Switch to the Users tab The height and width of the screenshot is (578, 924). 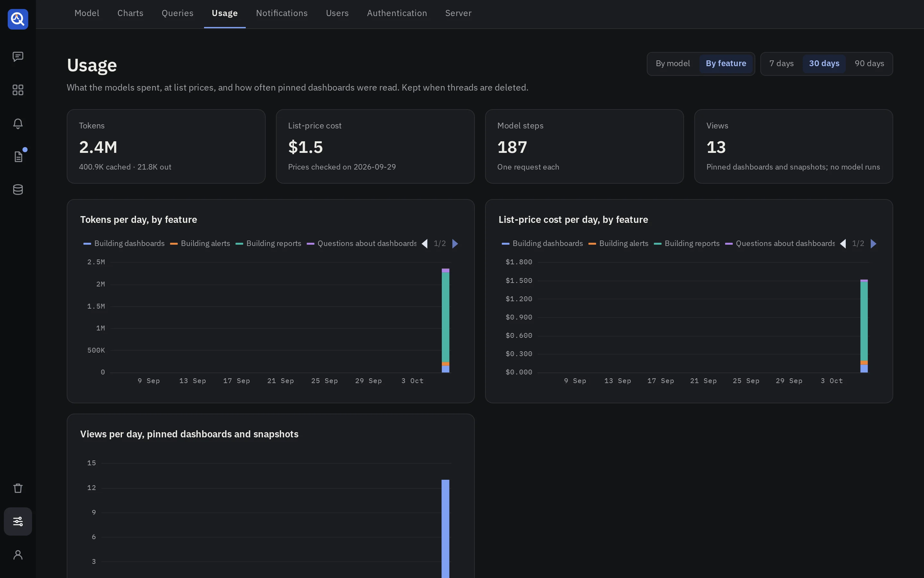click(337, 13)
